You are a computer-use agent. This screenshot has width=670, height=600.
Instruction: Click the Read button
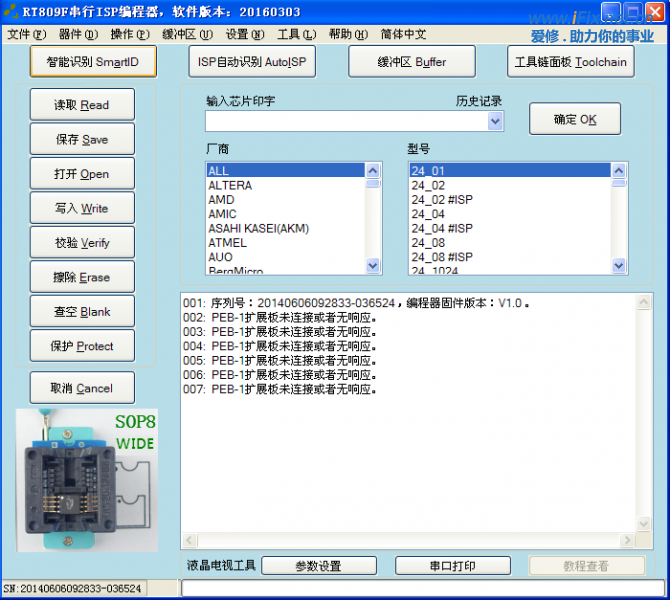pyautogui.click(x=82, y=105)
